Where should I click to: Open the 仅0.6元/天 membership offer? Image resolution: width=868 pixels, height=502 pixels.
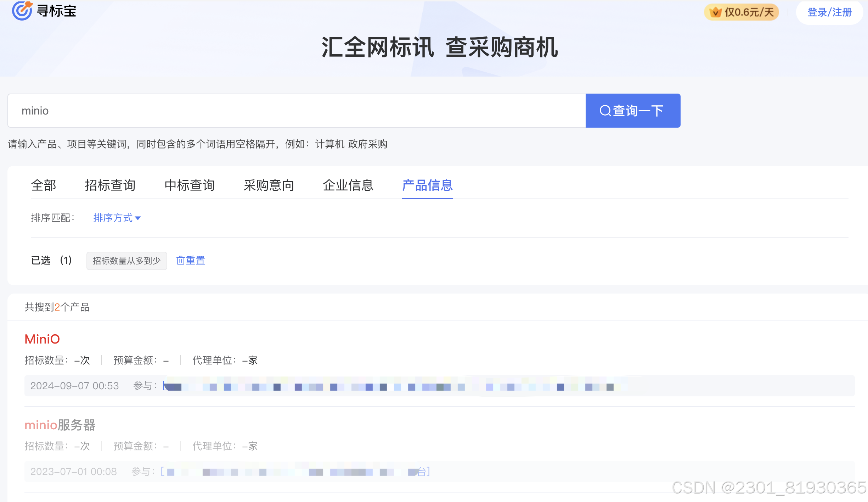[742, 12]
